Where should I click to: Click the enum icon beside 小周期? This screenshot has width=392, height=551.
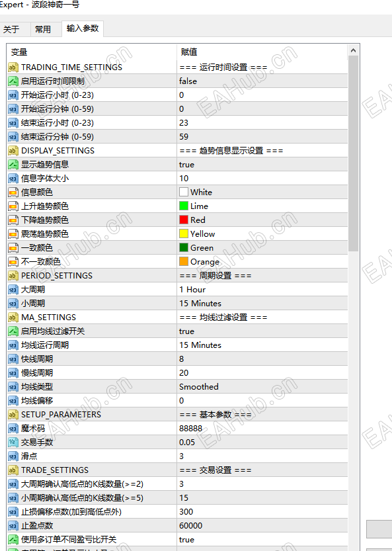coord(13,303)
